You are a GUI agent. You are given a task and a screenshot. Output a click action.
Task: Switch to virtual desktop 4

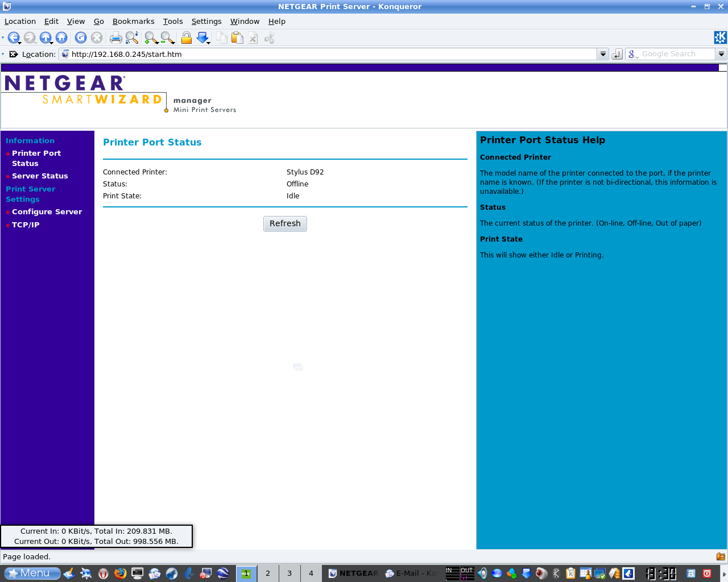(311, 573)
